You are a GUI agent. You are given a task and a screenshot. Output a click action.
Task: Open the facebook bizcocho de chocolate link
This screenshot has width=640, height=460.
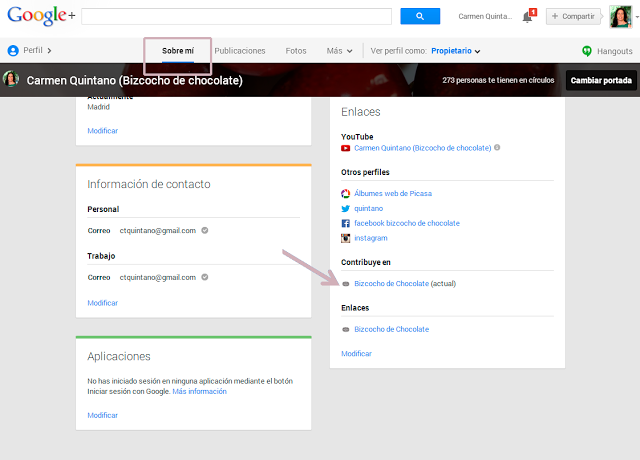(x=407, y=223)
